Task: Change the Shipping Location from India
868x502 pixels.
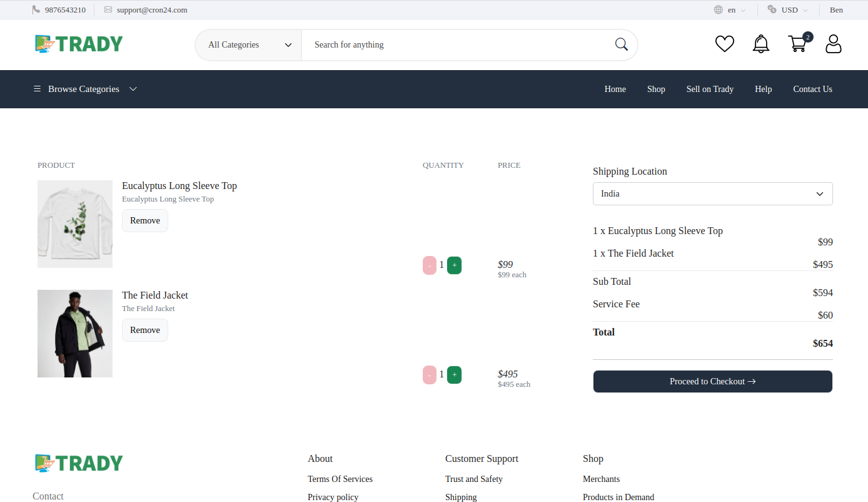Action: [x=712, y=193]
